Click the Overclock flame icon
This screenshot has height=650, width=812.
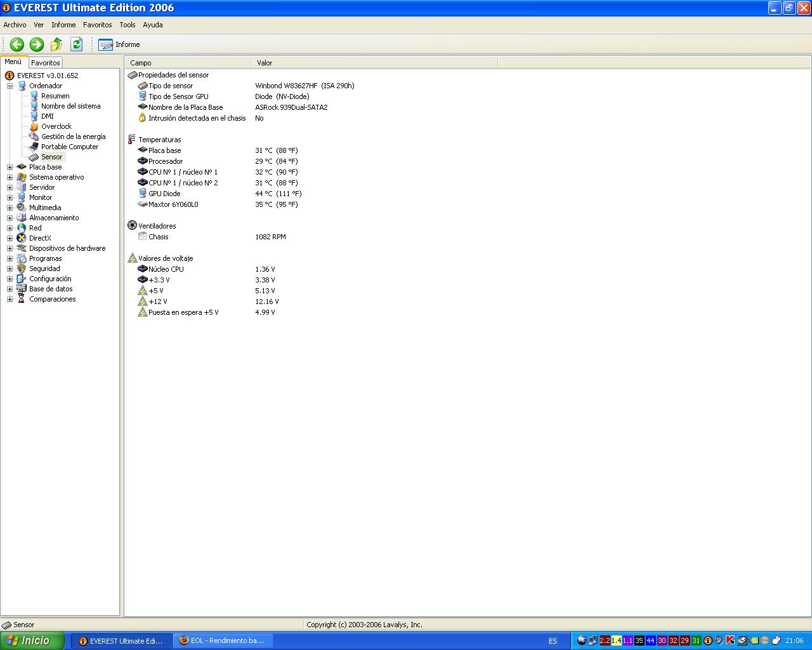[34, 126]
